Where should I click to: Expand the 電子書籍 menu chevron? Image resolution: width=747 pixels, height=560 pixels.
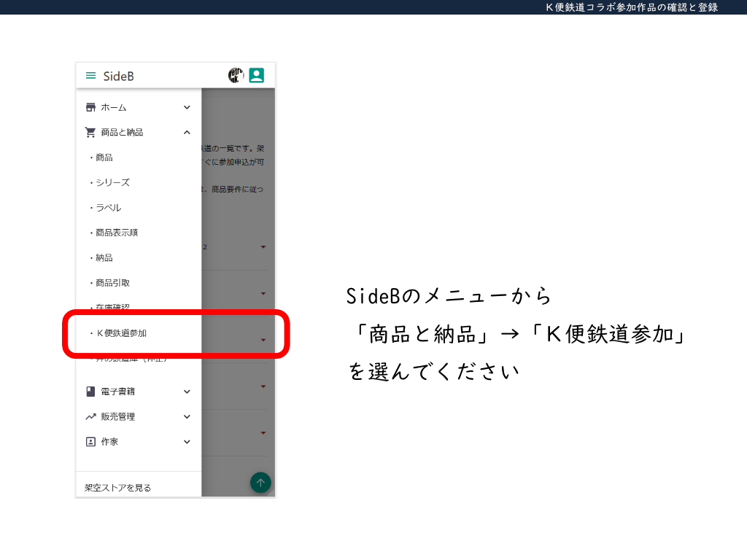(187, 392)
